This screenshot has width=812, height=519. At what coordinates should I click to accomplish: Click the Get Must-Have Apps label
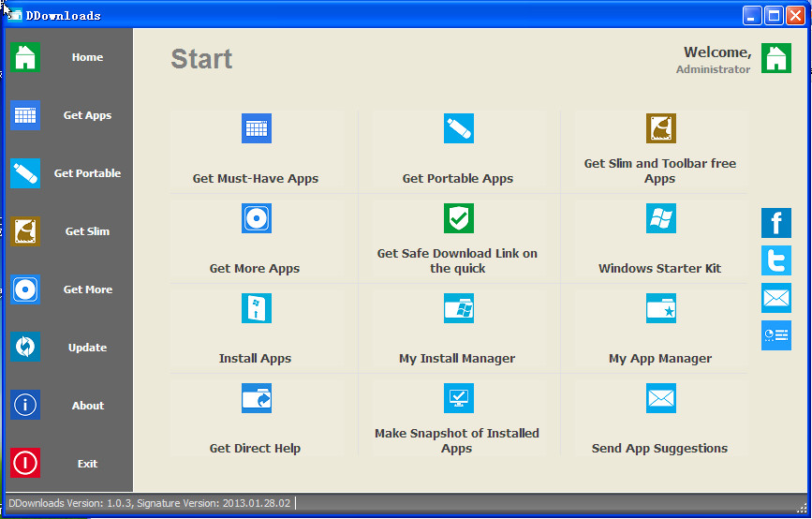point(256,179)
